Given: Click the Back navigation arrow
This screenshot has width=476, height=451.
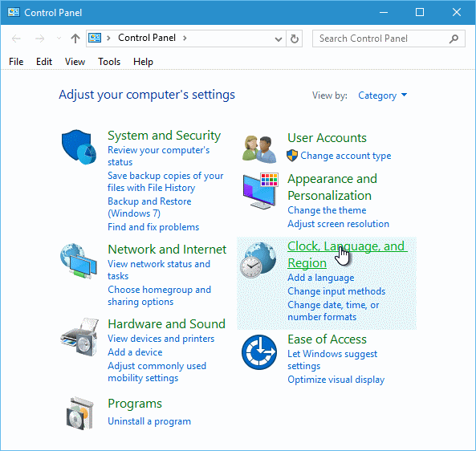Looking at the screenshot, I should coord(16,39).
